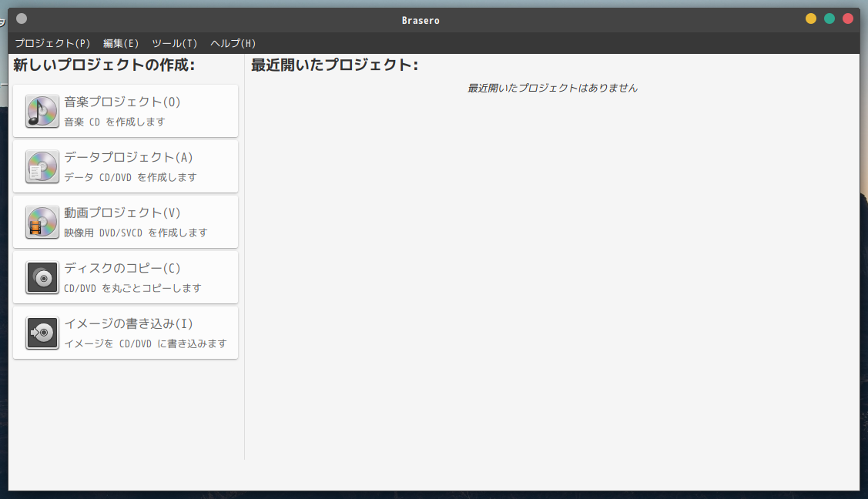Start a new 音楽プロジェクト(O)
The width and height of the screenshot is (868, 499).
[x=126, y=111]
